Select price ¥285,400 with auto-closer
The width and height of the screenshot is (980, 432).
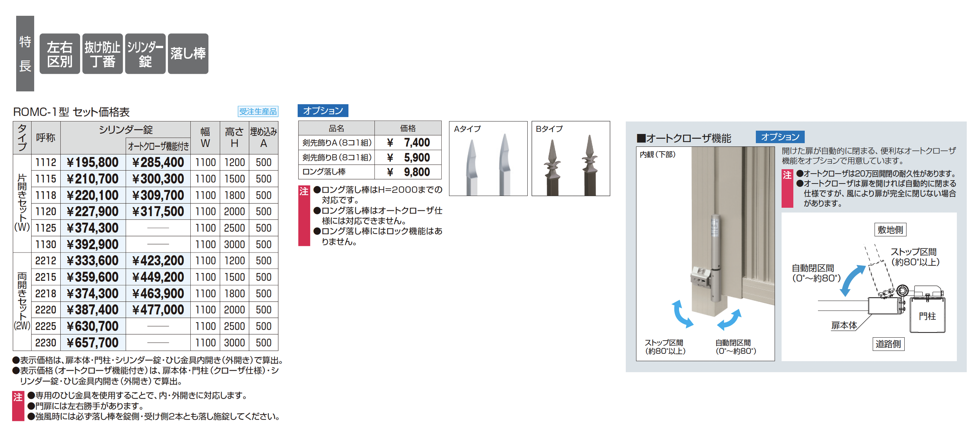[158, 162]
